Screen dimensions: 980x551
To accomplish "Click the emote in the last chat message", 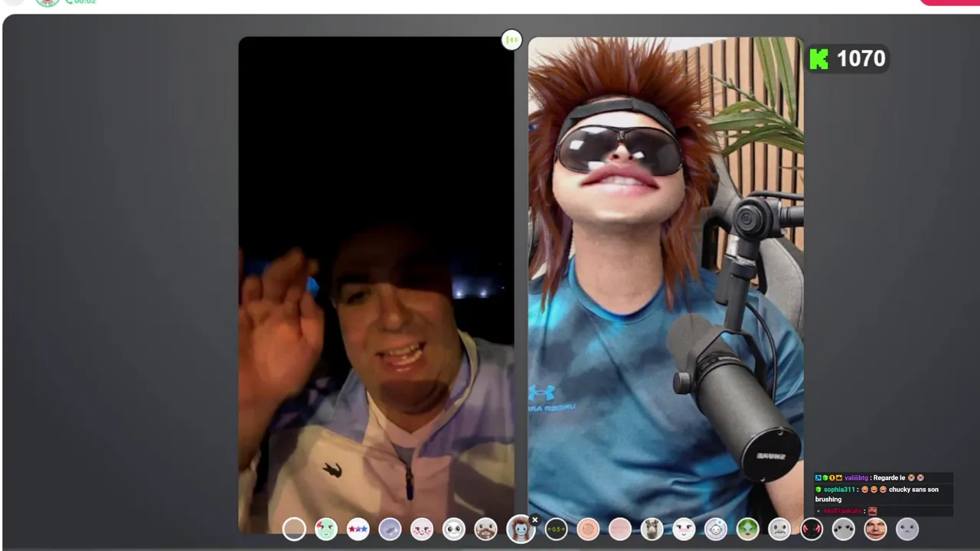I will 872,511.
